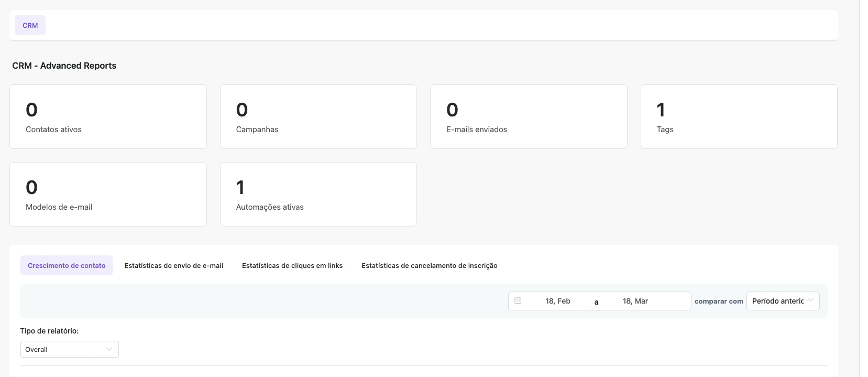Viewport: 868px width, 377px height.
Task: Open the Período anterior comparison dropdown
Action: click(783, 301)
